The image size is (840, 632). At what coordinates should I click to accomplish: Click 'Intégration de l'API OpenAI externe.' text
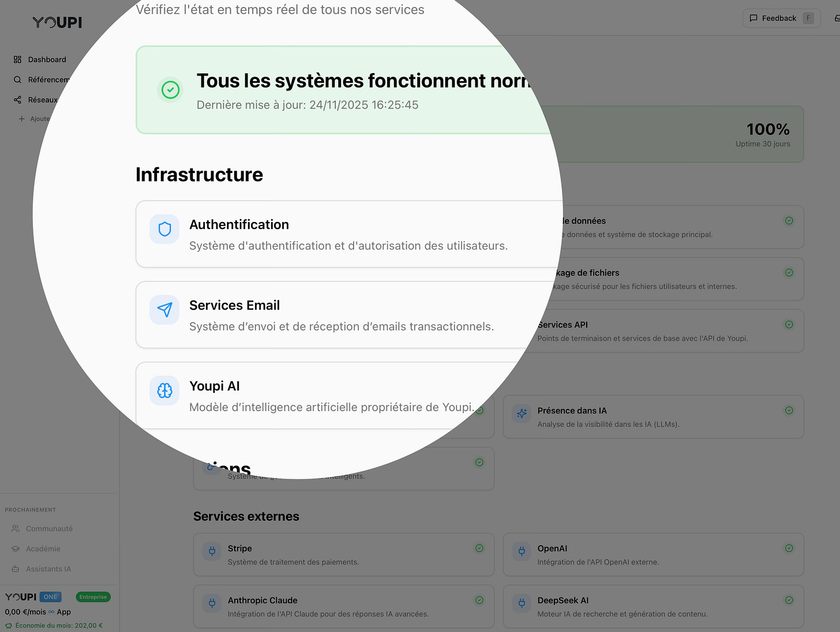(x=598, y=562)
